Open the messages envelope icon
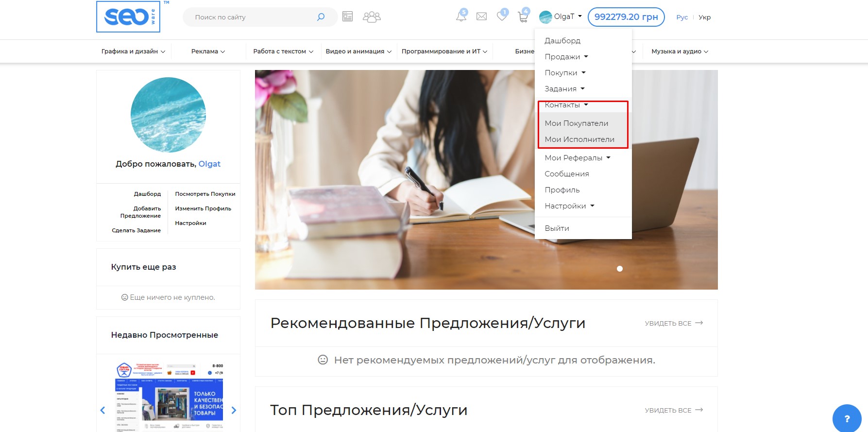 (x=481, y=17)
